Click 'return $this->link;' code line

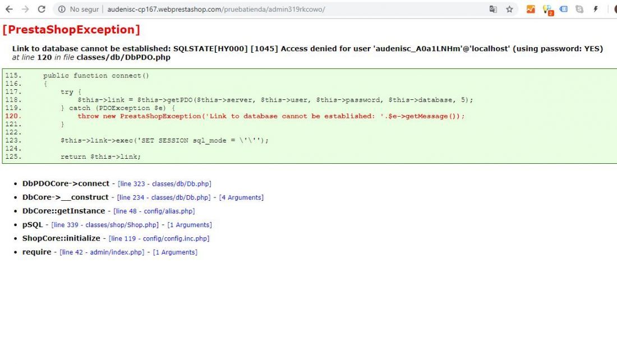100,156
